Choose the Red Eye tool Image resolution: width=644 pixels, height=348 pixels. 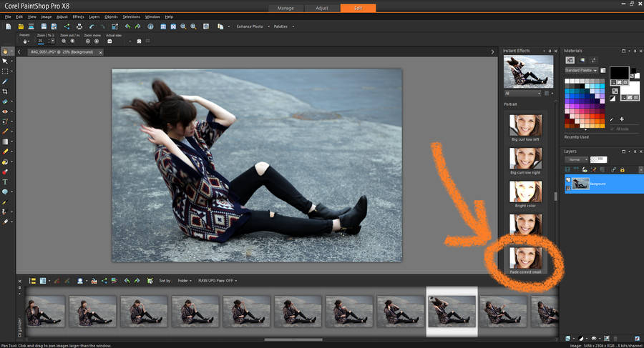pos(5,112)
